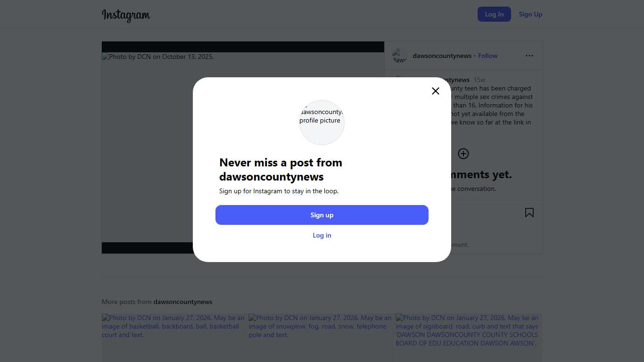
Task: Click the 15w post timestamp
Action: pyautogui.click(x=479, y=80)
